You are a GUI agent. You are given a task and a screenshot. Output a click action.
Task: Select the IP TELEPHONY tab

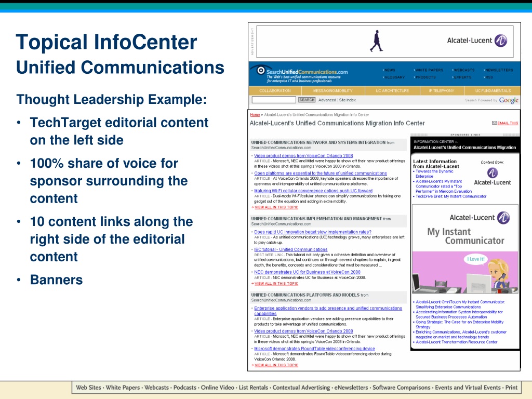click(x=442, y=90)
